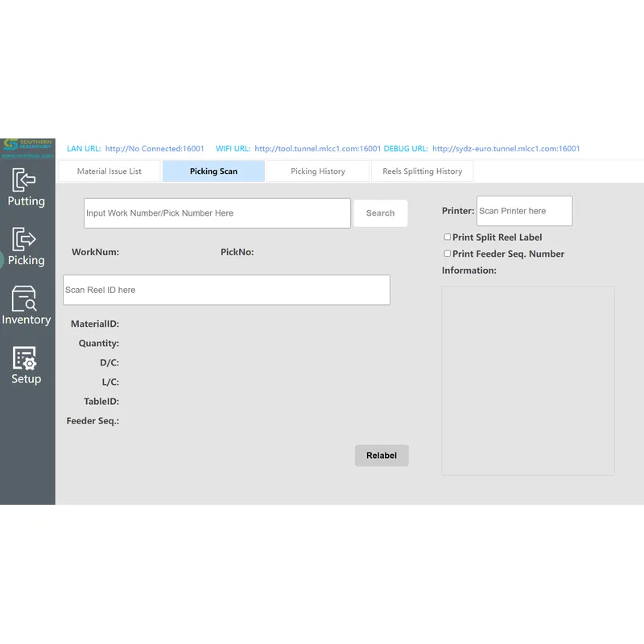Click the Southern Machinery logo
Image resolution: width=644 pixels, height=644 pixels.
pyautogui.click(x=28, y=143)
